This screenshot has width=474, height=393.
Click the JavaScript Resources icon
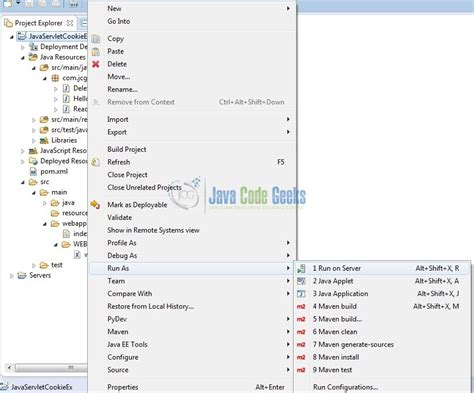(33, 151)
